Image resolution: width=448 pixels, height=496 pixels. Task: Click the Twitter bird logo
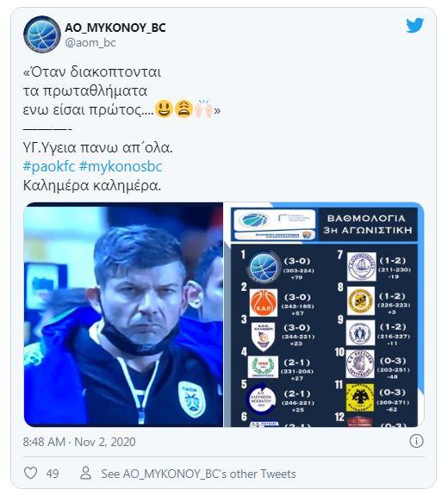tap(414, 25)
